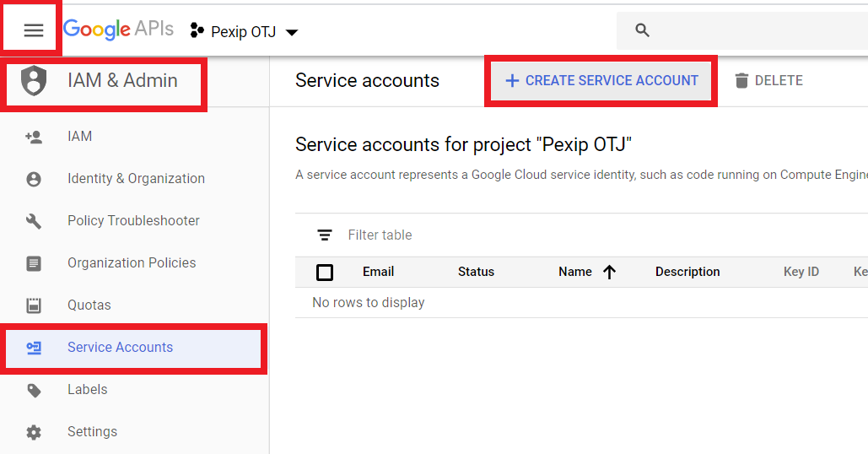The height and width of the screenshot is (454, 868).
Task: Click the search magnifier icon
Action: tap(642, 30)
